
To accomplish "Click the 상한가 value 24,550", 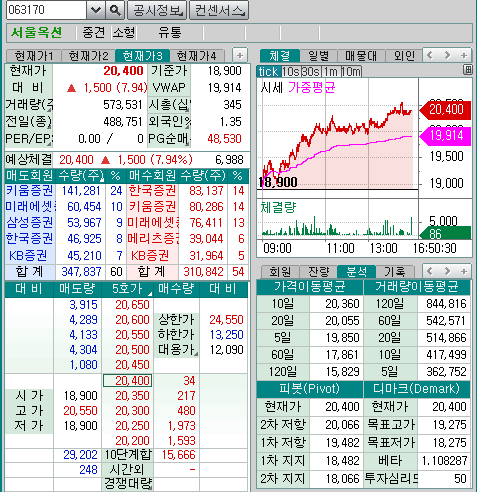I will pos(226,320).
